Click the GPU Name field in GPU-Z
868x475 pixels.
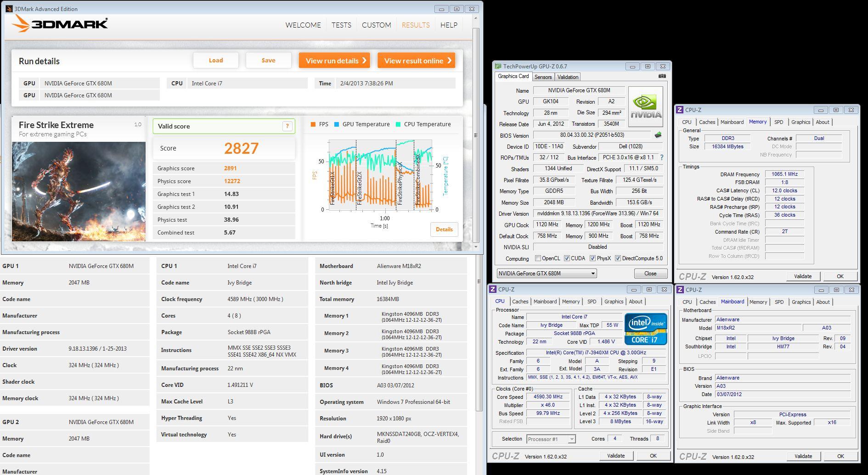click(x=579, y=90)
